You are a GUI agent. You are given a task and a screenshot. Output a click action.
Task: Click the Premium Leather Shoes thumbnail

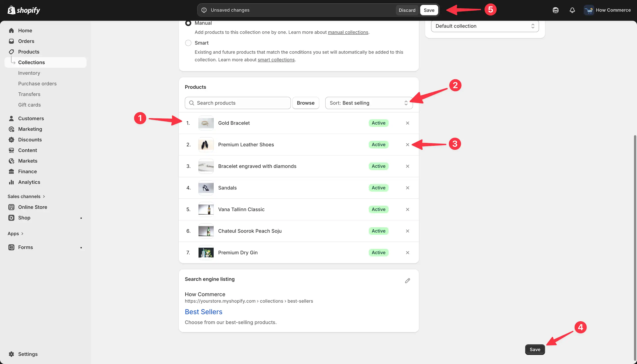pyautogui.click(x=206, y=145)
